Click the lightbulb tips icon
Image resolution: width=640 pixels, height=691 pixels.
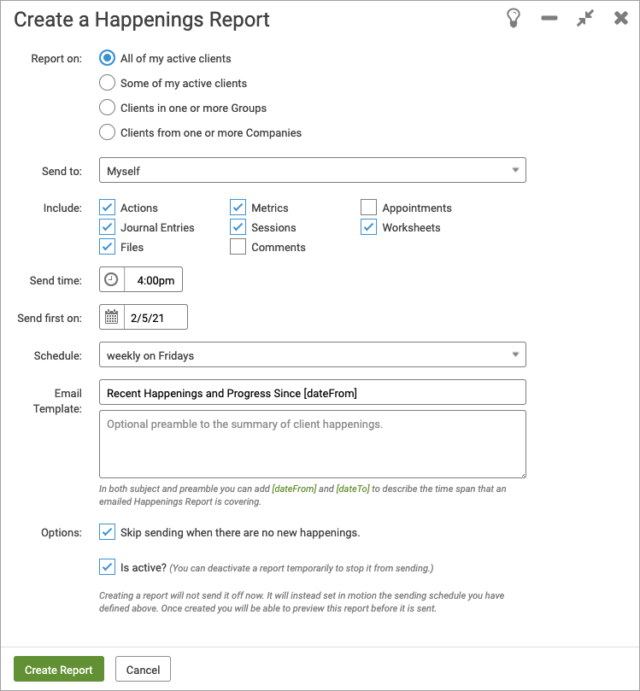(514, 19)
